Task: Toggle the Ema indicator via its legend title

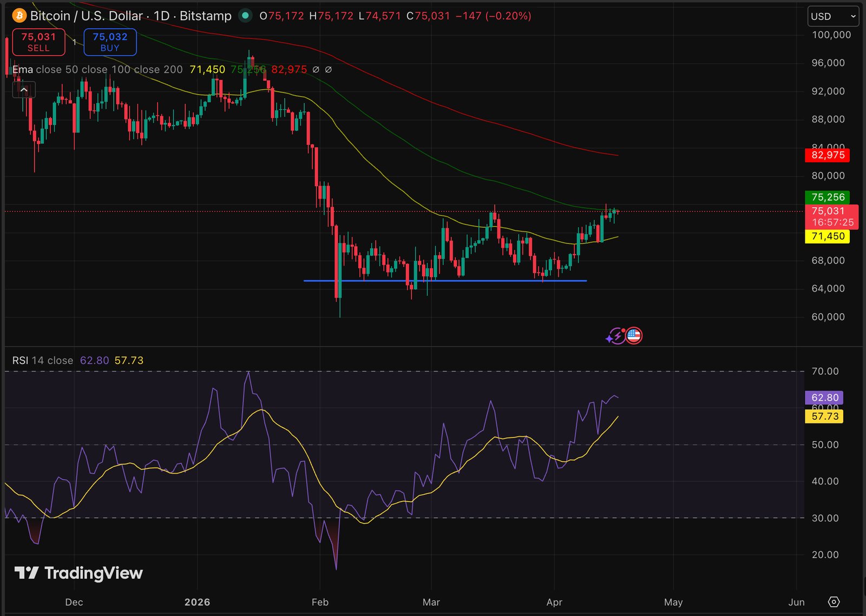Action: click(22, 69)
